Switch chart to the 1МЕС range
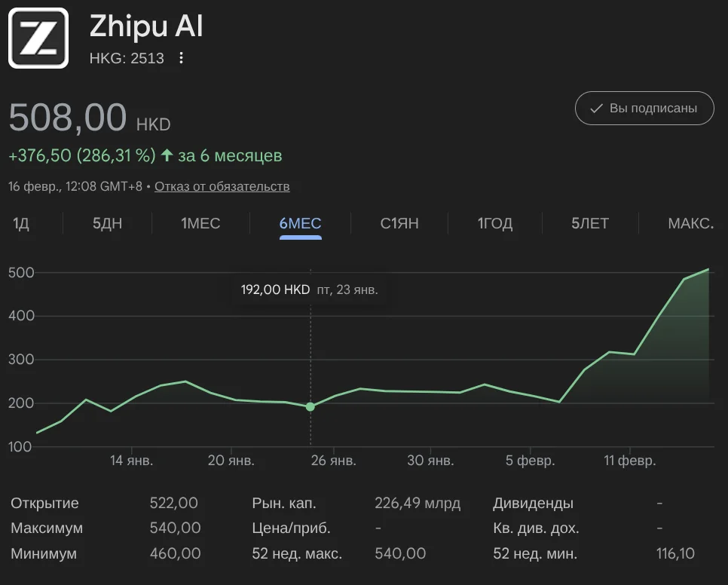The width and height of the screenshot is (728, 585). coord(200,223)
